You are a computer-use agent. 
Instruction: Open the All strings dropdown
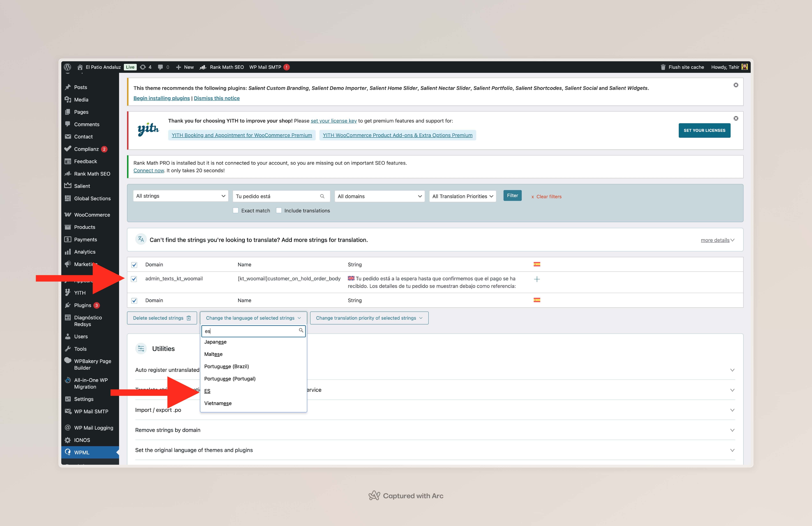[x=180, y=196]
